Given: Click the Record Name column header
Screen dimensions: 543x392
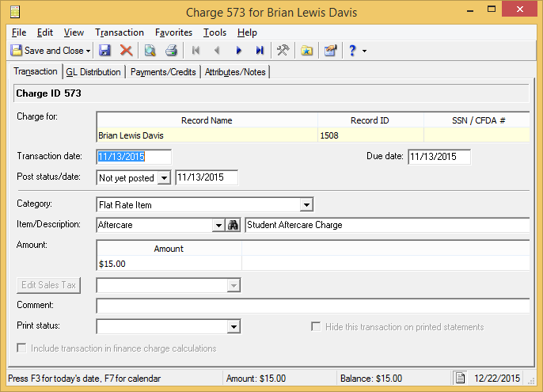Looking at the screenshot, I should click(x=207, y=120).
